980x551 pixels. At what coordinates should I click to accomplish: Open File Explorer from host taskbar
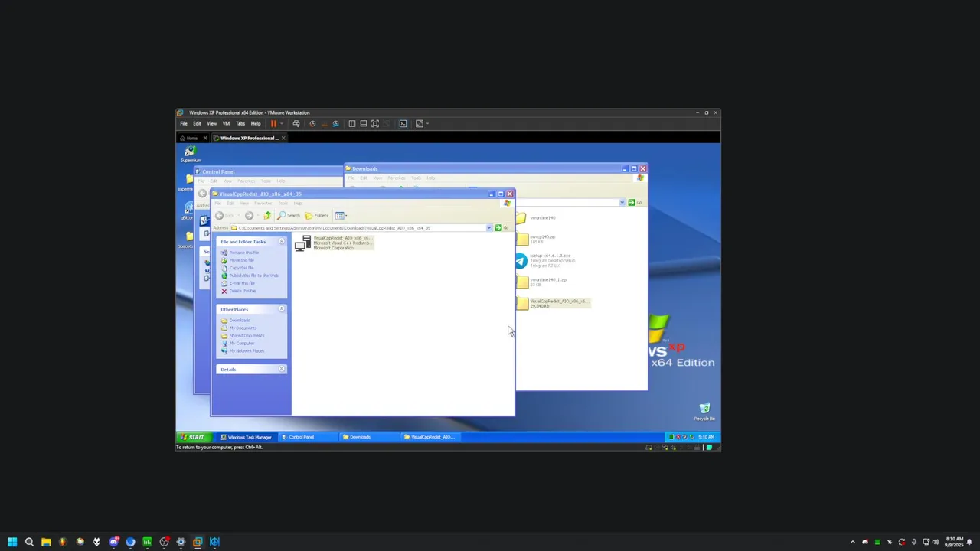coord(46,542)
